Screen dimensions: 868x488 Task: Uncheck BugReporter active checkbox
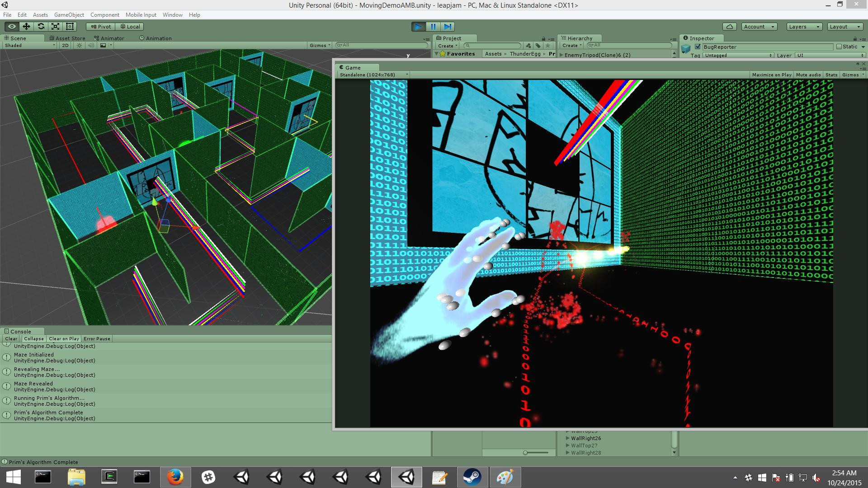[x=698, y=47]
